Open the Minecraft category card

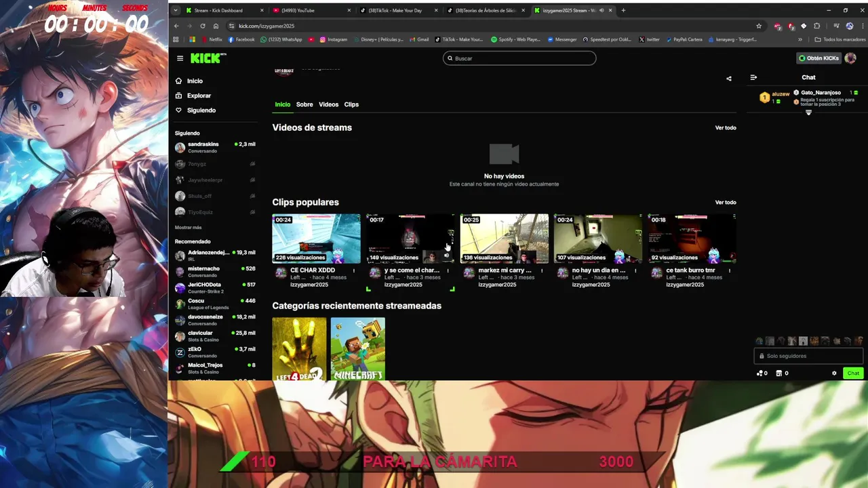(x=357, y=348)
